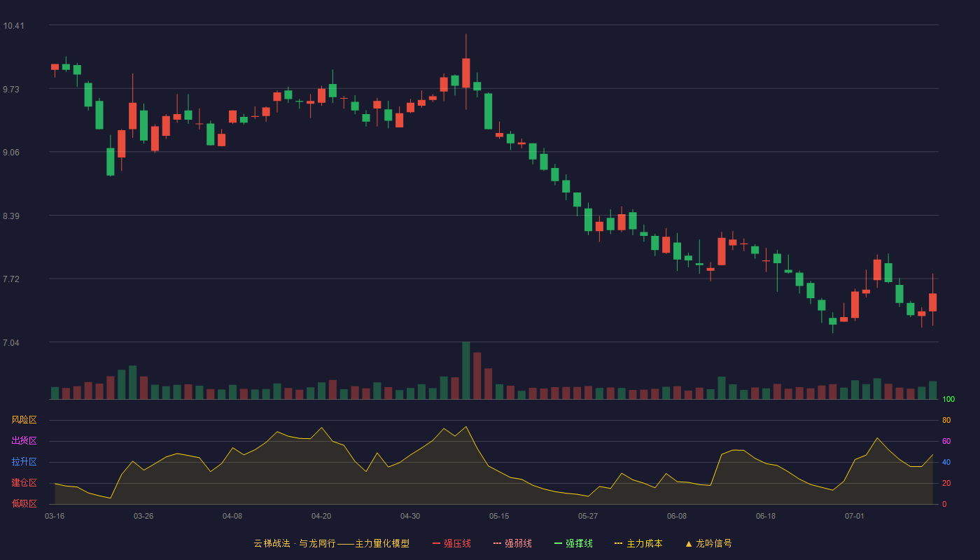Click the 04-08 date label
The height and width of the screenshot is (560, 980).
232,516
